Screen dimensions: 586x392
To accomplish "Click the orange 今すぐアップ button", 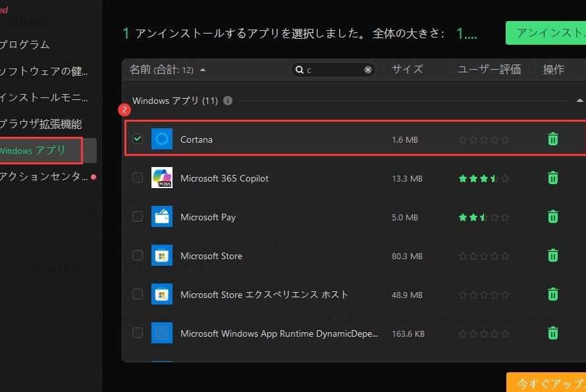I will click(x=546, y=382).
